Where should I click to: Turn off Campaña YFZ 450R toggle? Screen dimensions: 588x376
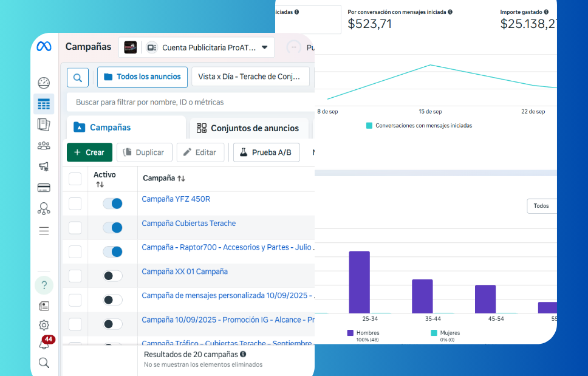[x=112, y=203]
